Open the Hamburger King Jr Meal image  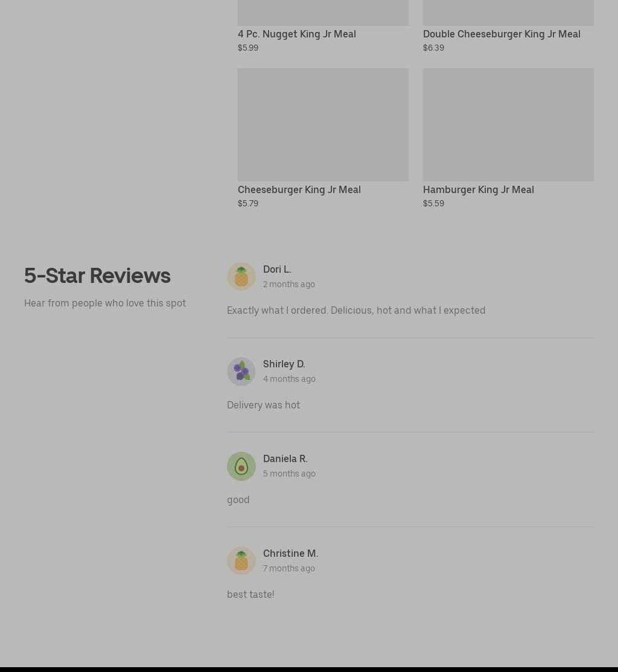508,124
